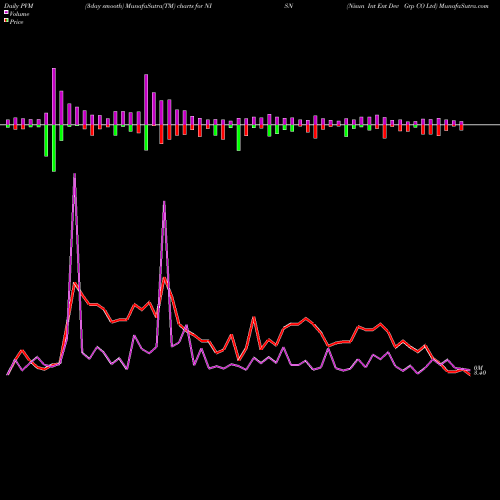
Task: Click the 'Price' legend label
Action: 16,22
